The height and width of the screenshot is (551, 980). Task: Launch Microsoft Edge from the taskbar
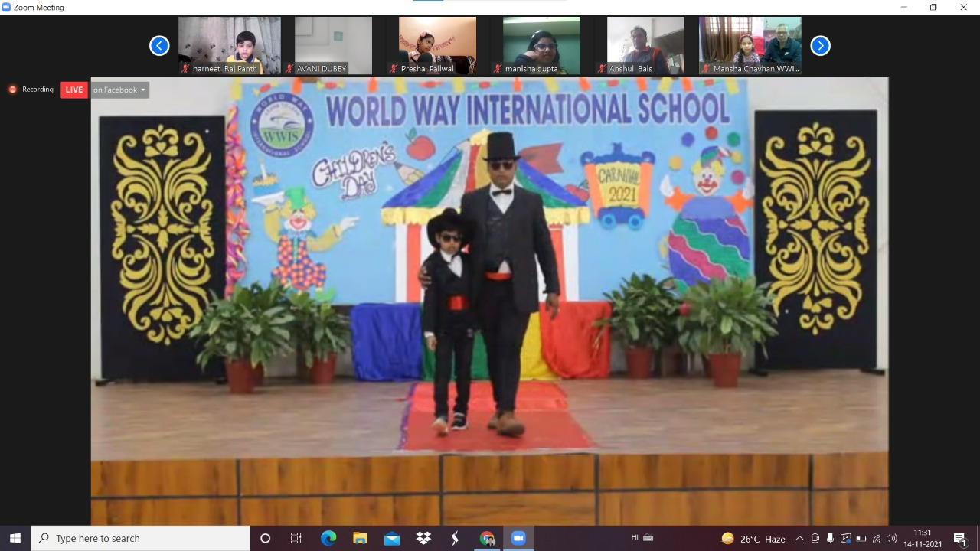[328, 538]
